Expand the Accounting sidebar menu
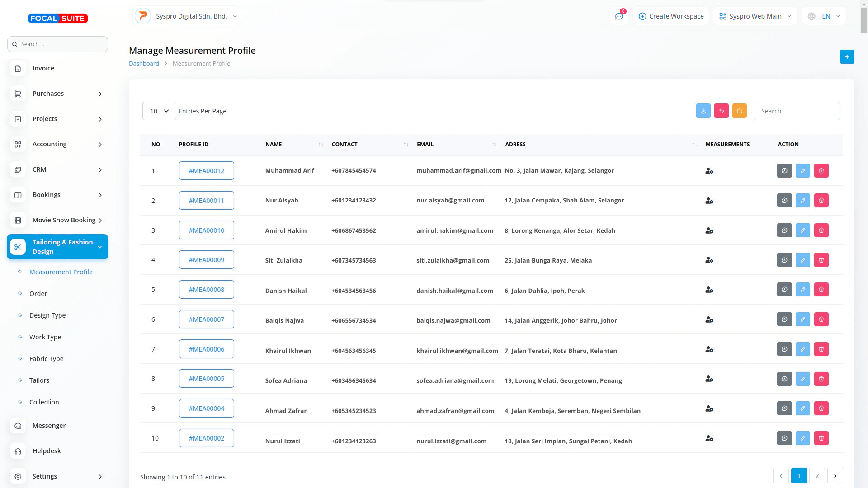The image size is (868, 488). point(58,144)
